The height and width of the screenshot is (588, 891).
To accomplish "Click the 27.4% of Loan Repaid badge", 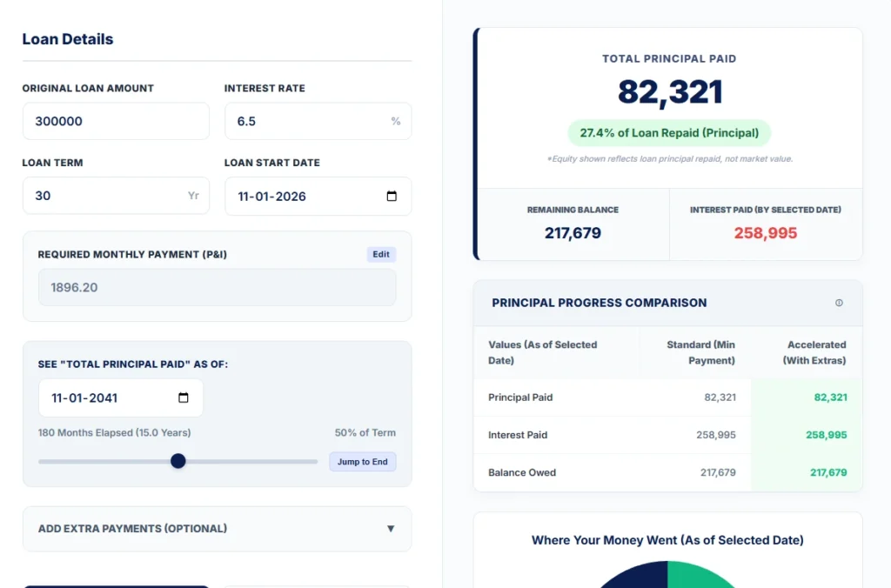I will pos(668,132).
